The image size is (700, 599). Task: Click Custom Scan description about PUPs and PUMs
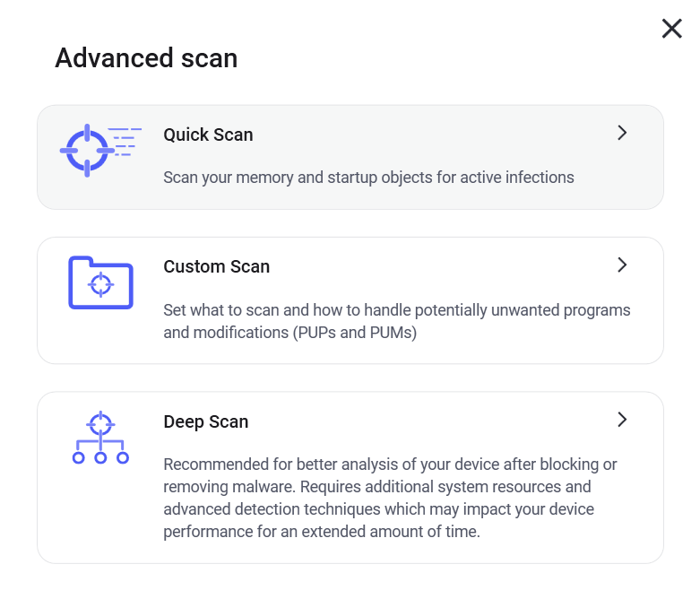pyautogui.click(x=396, y=321)
